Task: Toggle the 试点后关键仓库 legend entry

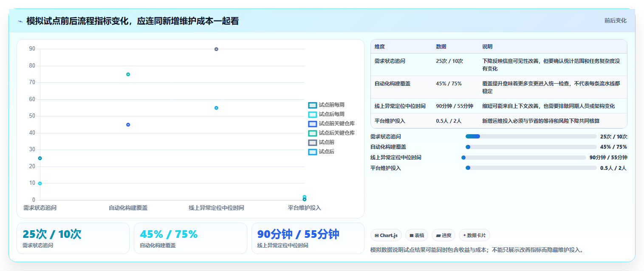Action: tap(331, 133)
